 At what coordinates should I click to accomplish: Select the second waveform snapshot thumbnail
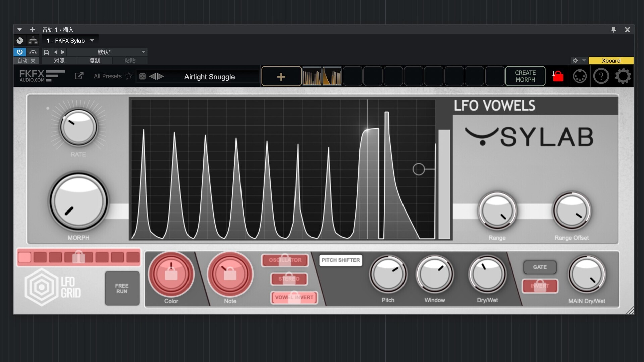coord(332,76)
